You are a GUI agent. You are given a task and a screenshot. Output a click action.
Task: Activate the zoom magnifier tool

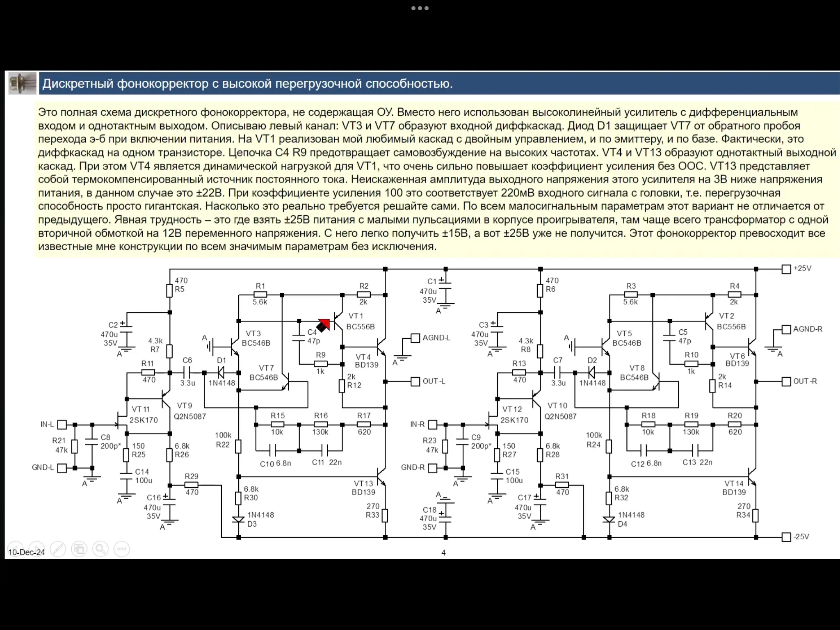pyautogui.click(x=100, y=549)
